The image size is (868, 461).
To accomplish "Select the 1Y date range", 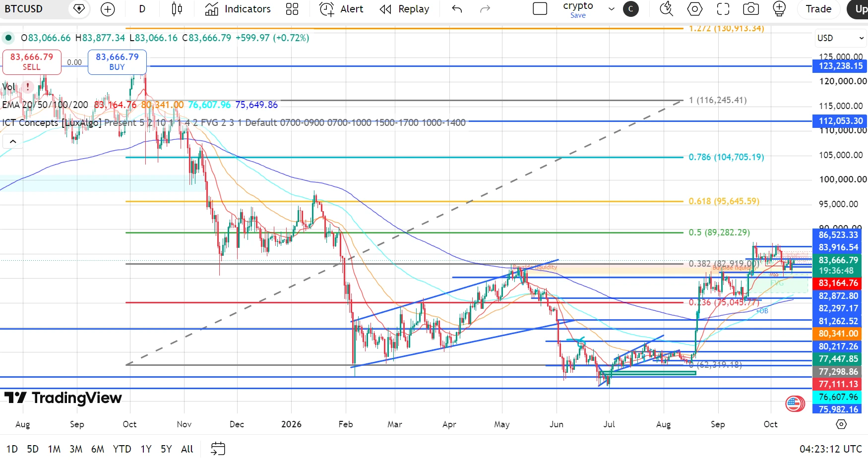I will tap(146, 449).
